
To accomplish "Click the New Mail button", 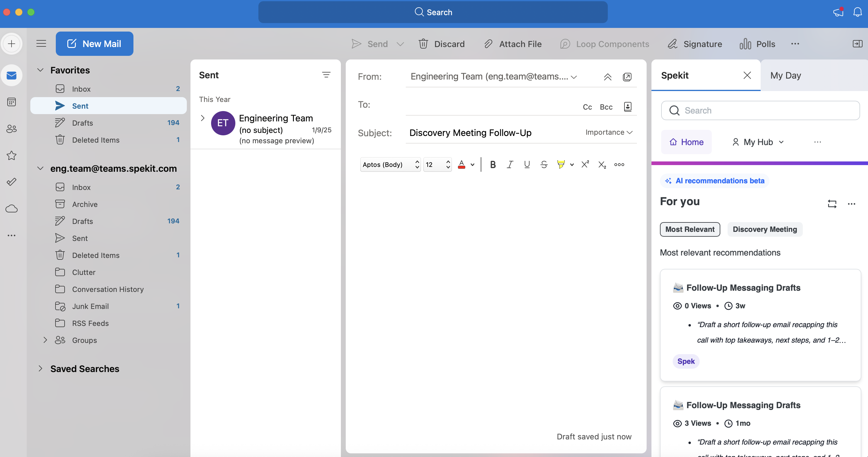I will (x=94, y=44).
